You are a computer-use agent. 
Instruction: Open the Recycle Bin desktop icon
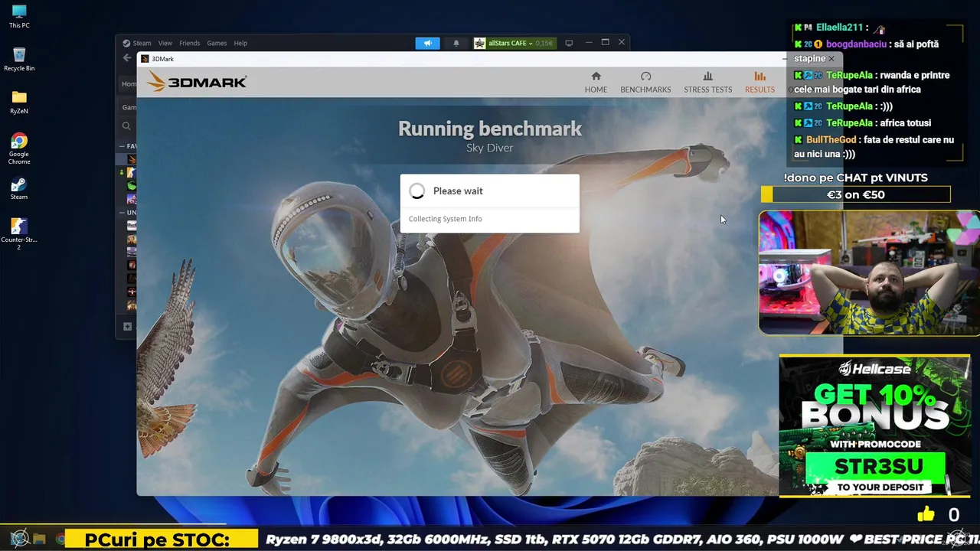click(19, 59)
